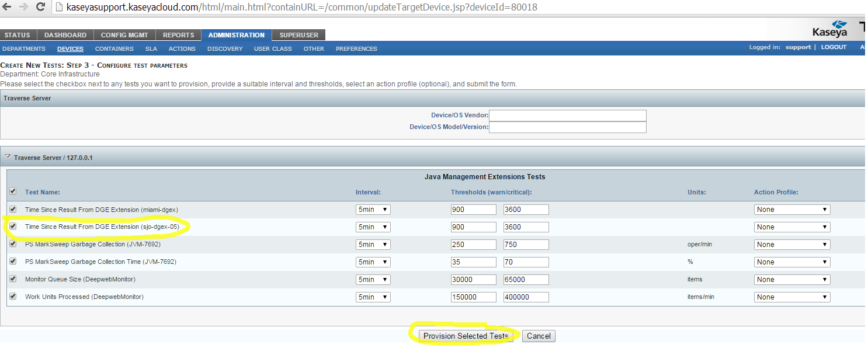Viewport: 868px width, 348px height.
Task: Click critical threshold field showing 65000
Action: tap(526, 280)
